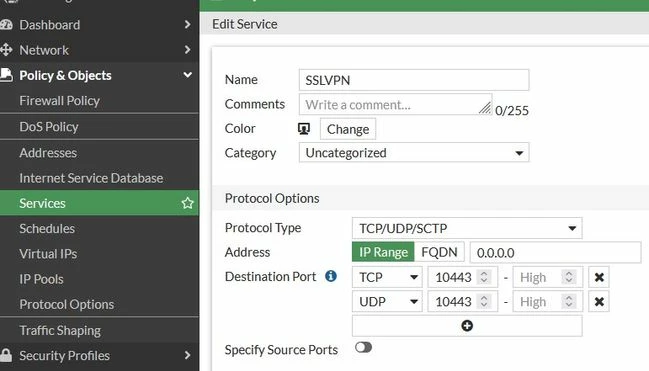Click the Comments text area
This screenshot has width=649, height=371.
395,104
